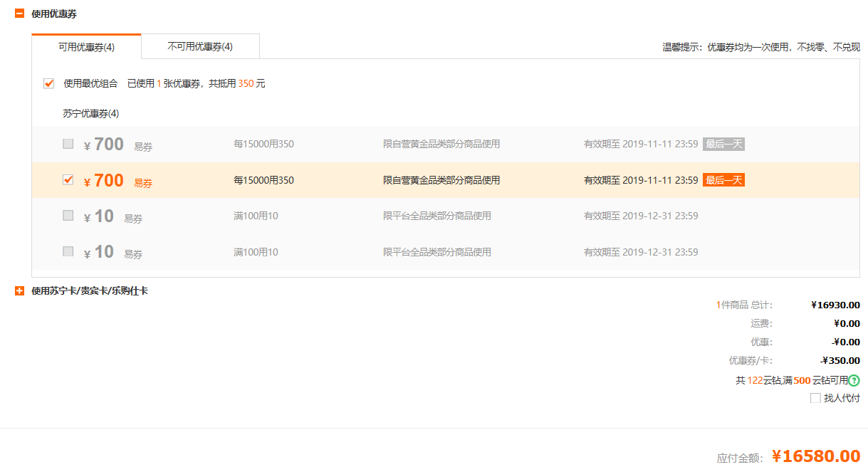Click the orange 最后一天 badge
This screenshot has height=472, width=868.
723,180
